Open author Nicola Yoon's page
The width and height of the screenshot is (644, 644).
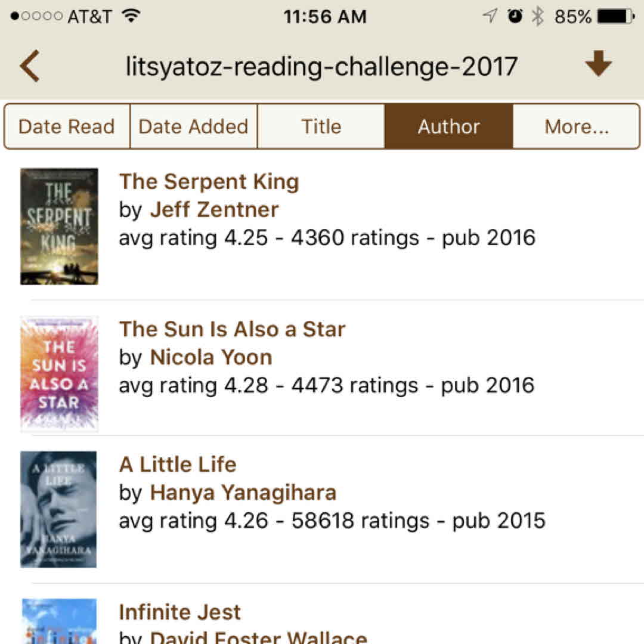[x=211, y=357]
